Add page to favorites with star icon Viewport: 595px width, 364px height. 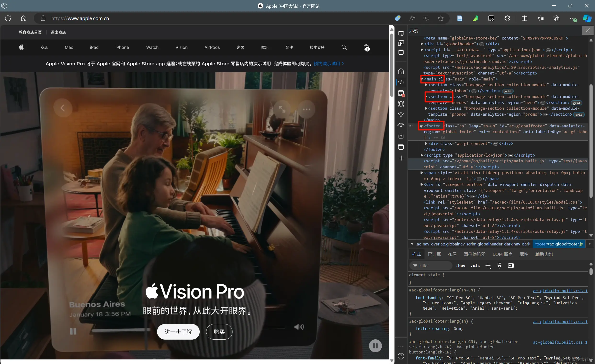(x=441, y=18)
